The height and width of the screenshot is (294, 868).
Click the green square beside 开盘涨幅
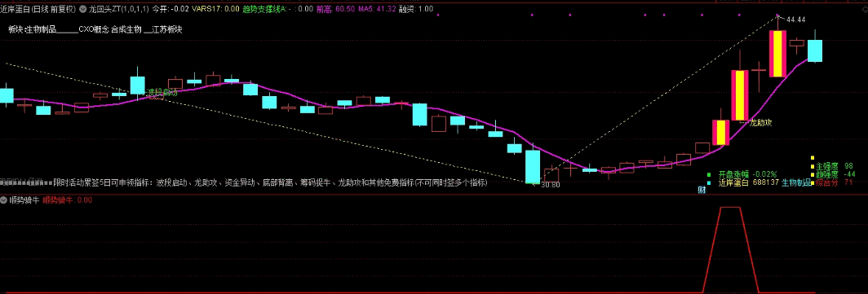point(709,173)
